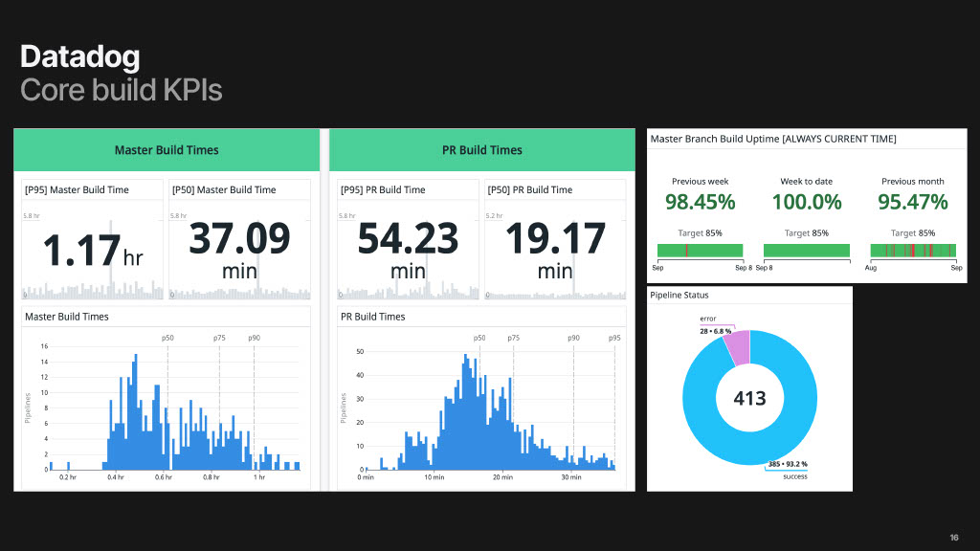980x551 pixels.
Task: Select the [P50] Master Build Time widget title
Action: coord(224,190)
